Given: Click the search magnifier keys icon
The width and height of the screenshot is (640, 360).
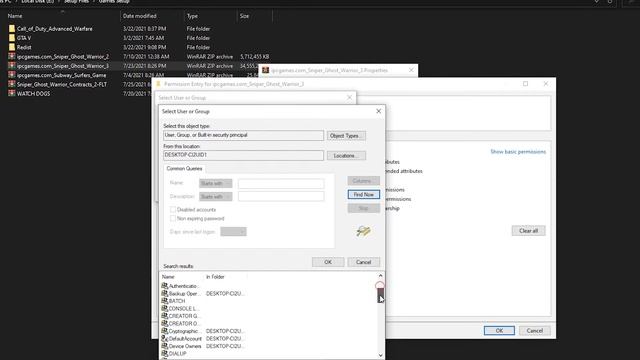Looking at the screenshot, I should click(363, 231).
